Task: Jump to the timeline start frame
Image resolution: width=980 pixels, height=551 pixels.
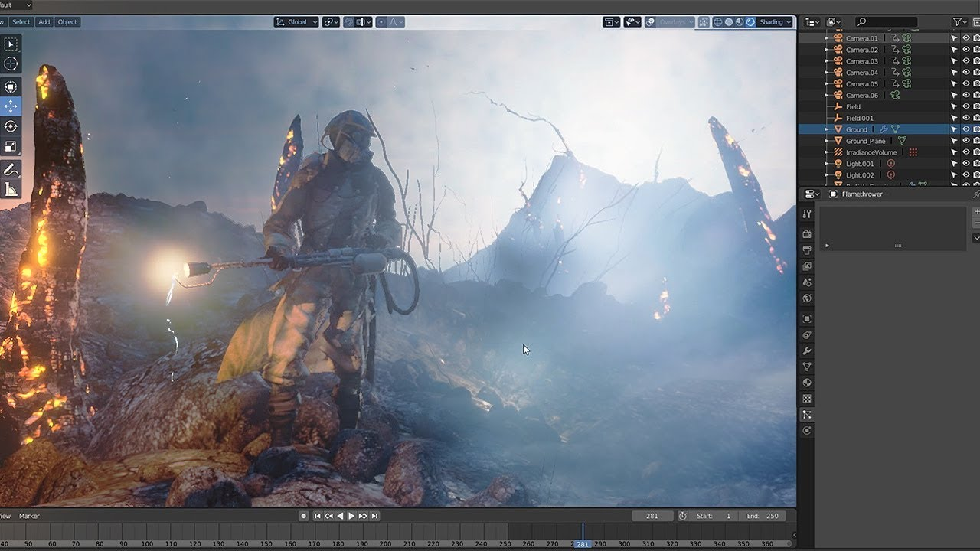Action: 318,516
